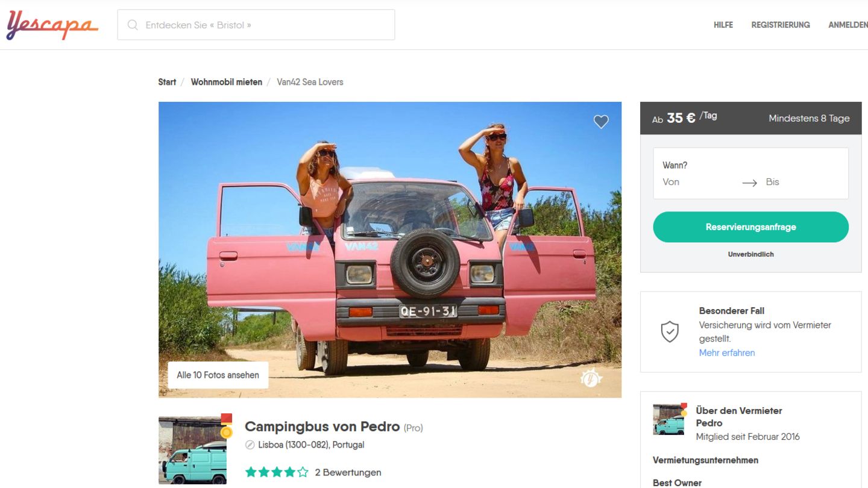Favorite the van with the heart icon
Viewport: 868px width, 488px height.
601,122
